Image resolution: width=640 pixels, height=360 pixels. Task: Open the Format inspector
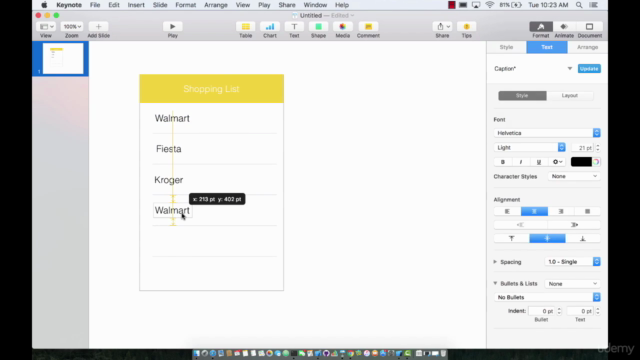click(541, 27)
